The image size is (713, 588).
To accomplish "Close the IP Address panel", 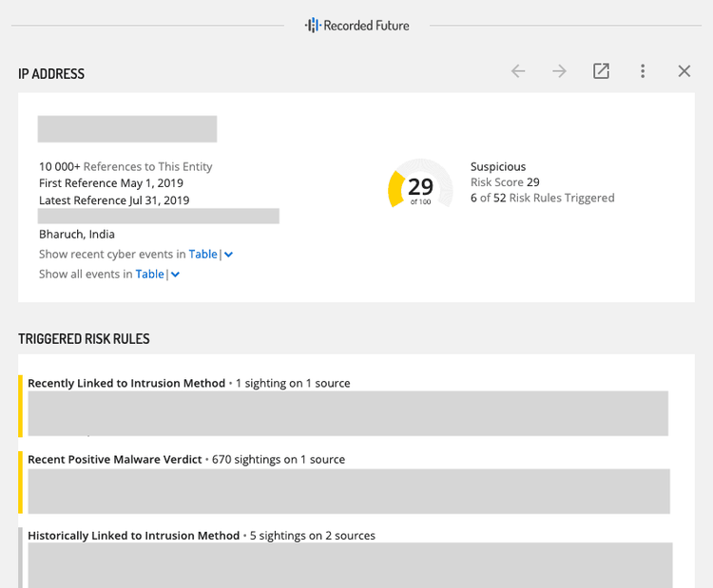I will click(x=684, y=71).
